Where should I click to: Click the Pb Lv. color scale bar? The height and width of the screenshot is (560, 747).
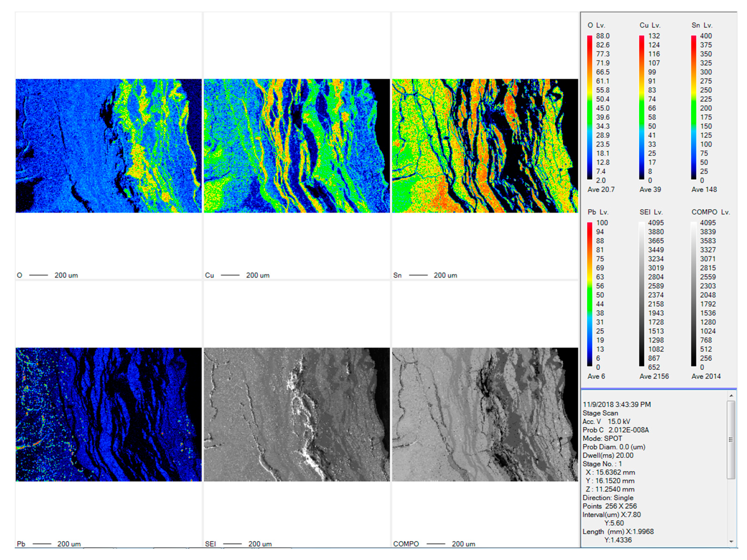(590, 294)
